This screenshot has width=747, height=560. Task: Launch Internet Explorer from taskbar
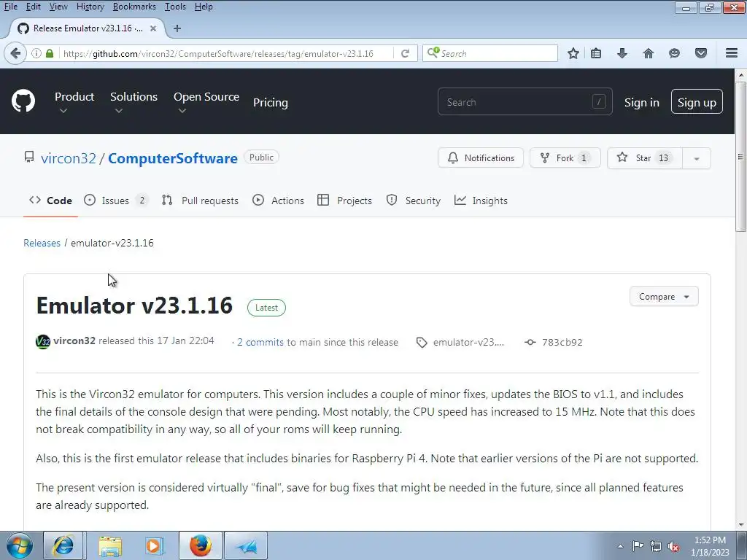(63, 545)
